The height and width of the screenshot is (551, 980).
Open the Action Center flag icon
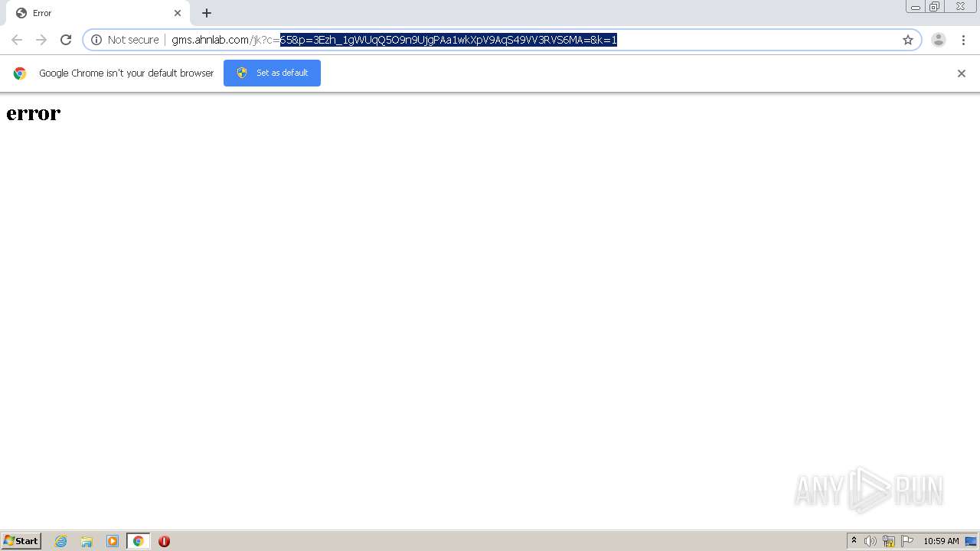pyautogui.click(x=907, y=541)
